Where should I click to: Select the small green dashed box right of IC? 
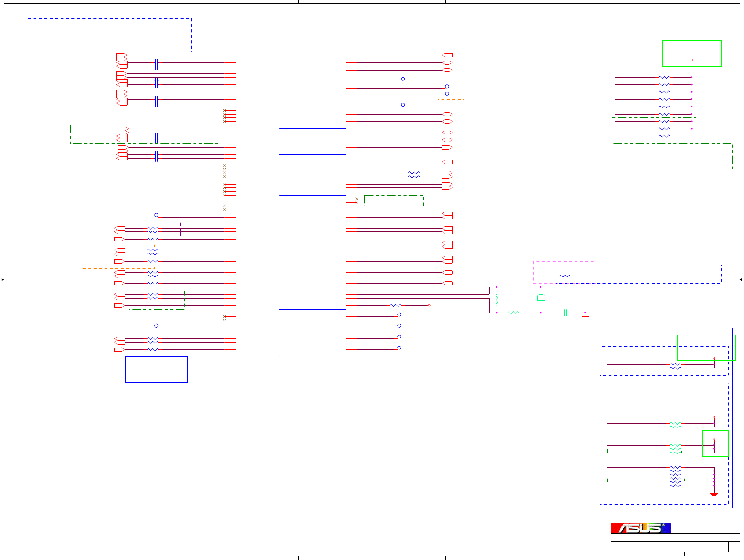(394, 201)
